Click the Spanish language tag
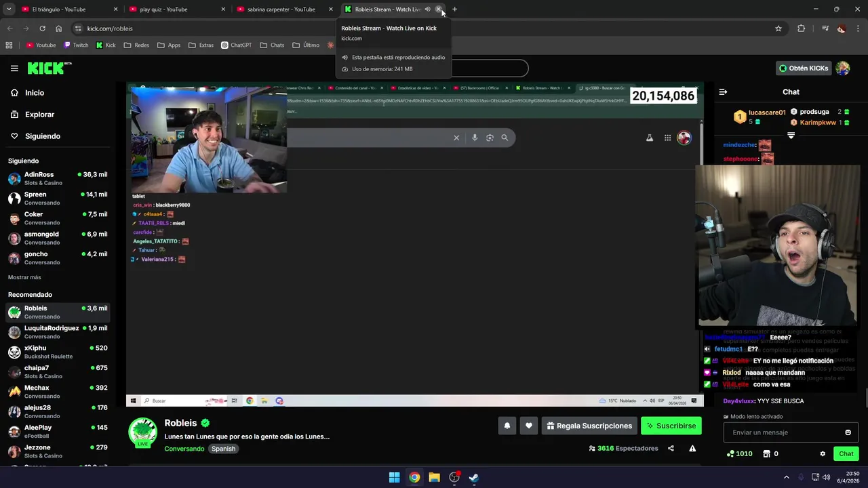 (223, 449)
